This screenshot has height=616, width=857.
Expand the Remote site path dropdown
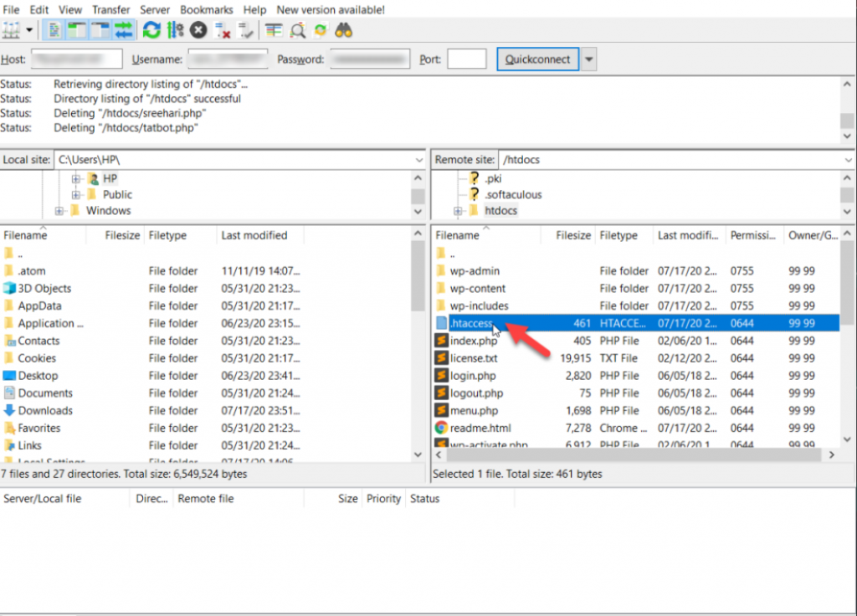[x=848, y=160]
